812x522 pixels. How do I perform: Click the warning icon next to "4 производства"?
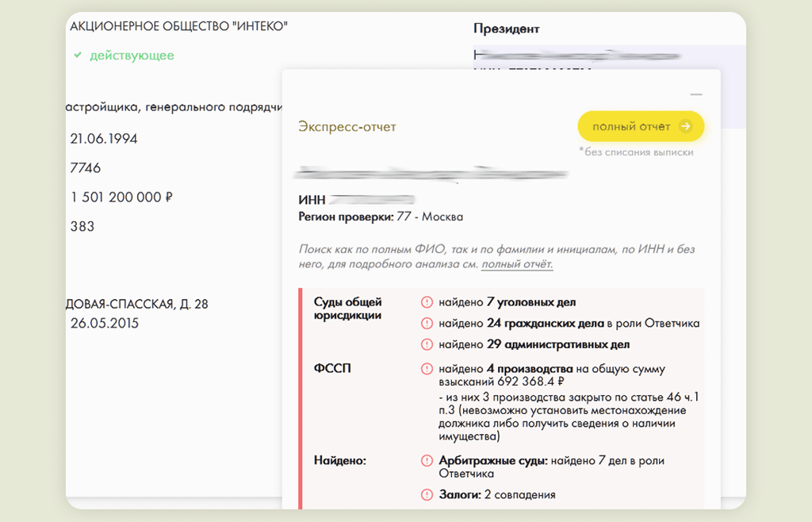pyautogui.click(x=427, y=369)
